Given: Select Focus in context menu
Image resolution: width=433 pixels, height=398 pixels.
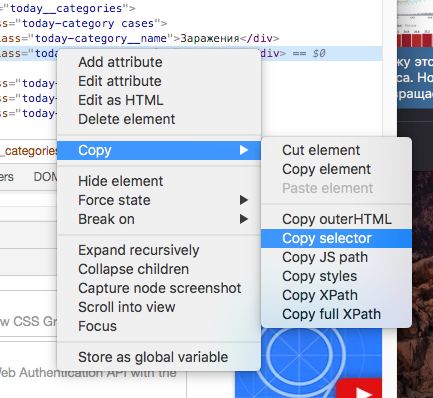Looking at the screenshot, I should click(x=159, y=326).
